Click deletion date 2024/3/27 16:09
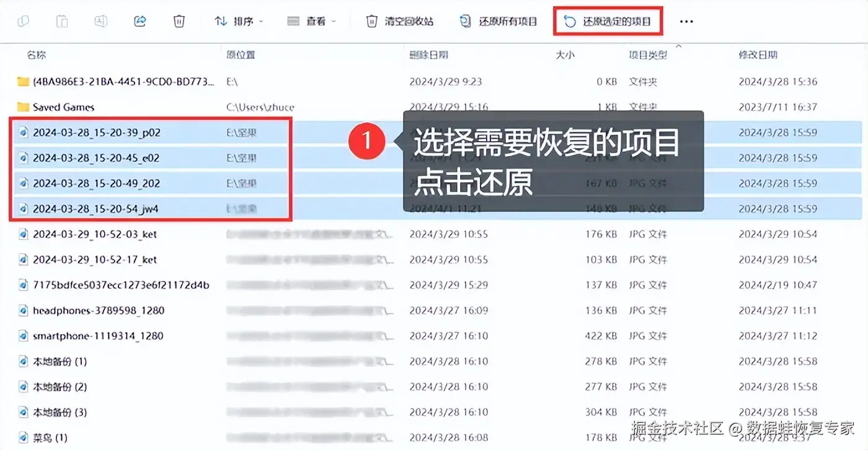Viewport: 868px width, 450px height. tap(448, 310)
